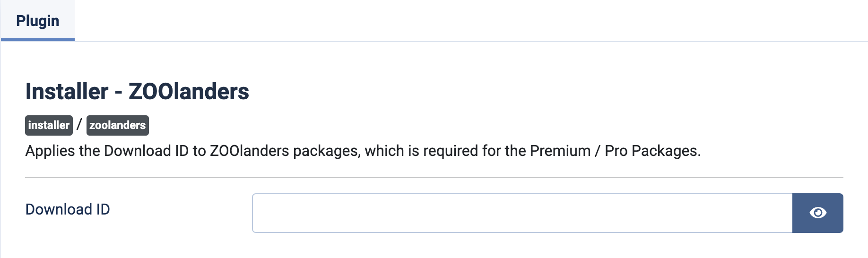Click the word "Applies" in the description

coord(50,151)
